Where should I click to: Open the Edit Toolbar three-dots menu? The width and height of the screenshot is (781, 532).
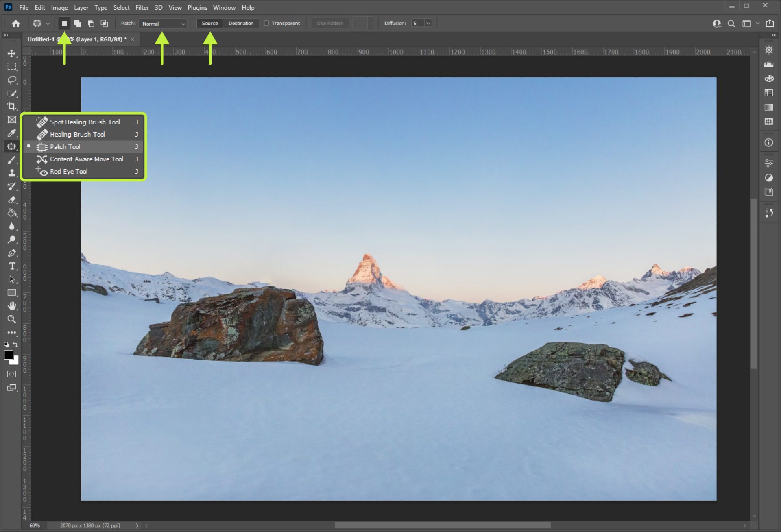[12, 332]
